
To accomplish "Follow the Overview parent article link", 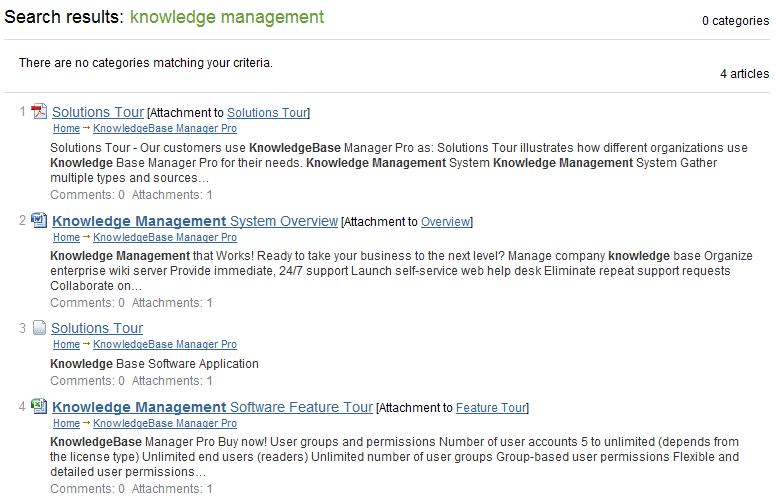I will 445,222.
